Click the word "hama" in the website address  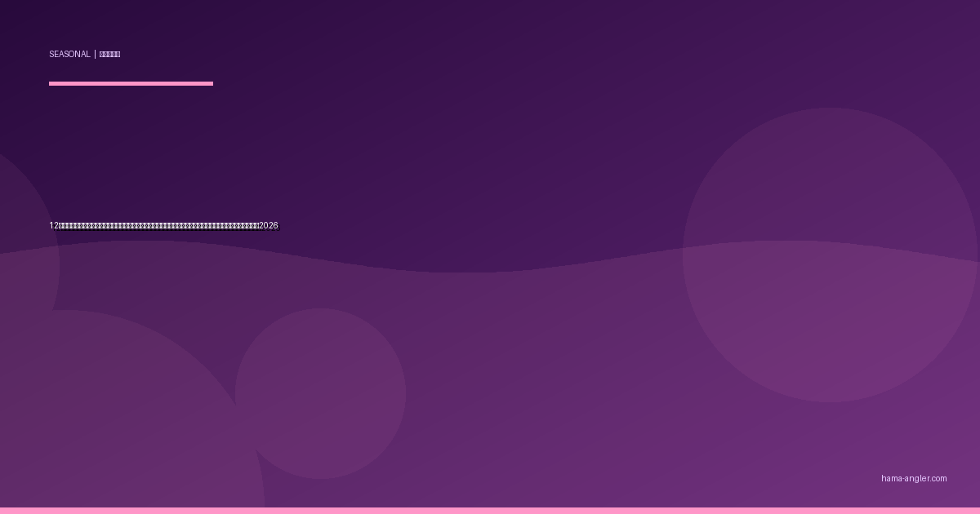tap(891, 479)
